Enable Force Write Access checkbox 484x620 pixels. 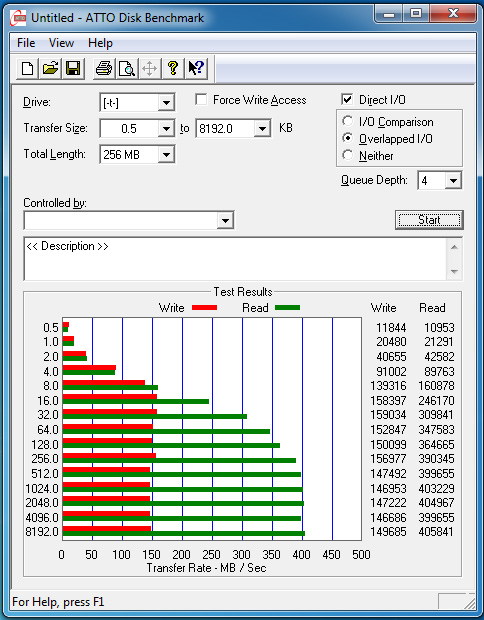pos(201,100)
